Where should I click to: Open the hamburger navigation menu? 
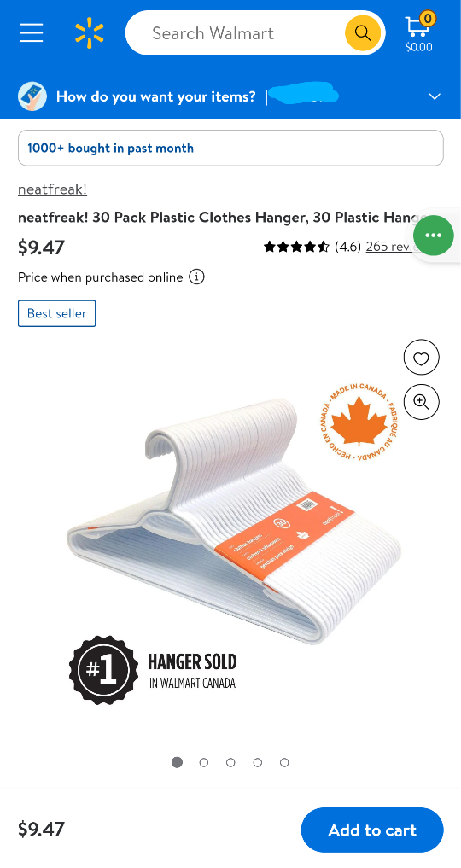tap(31, 32)
